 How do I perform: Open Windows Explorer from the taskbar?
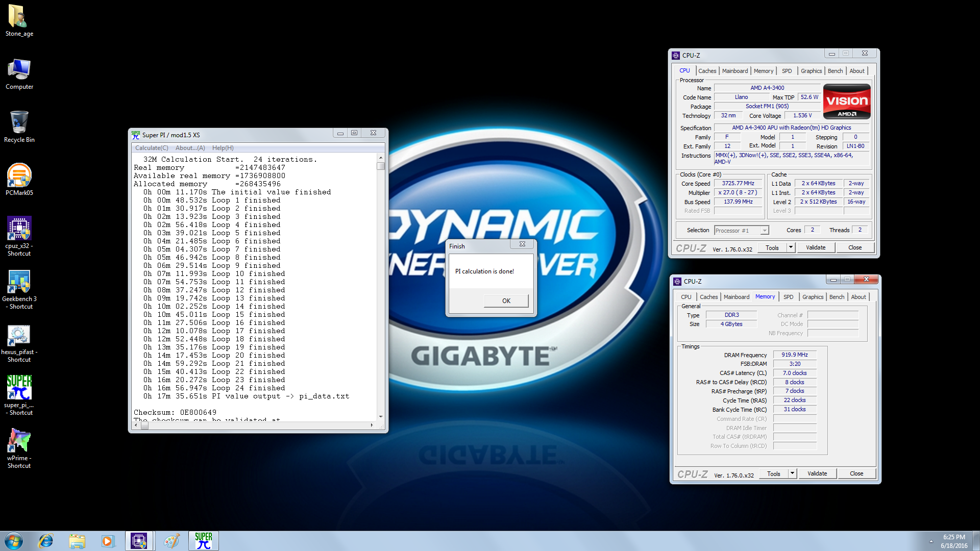(77, 541)
